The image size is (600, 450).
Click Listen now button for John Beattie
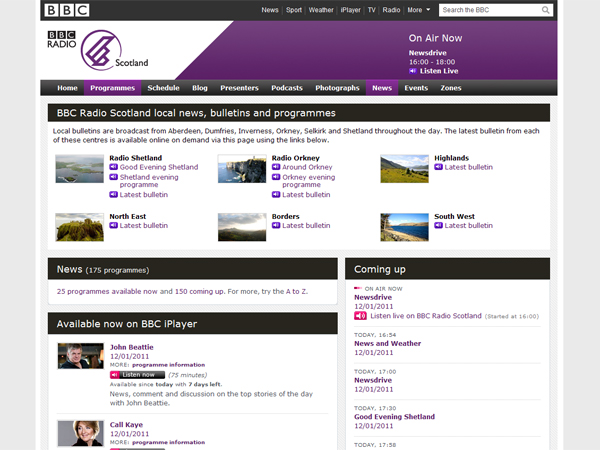[137, 375]
